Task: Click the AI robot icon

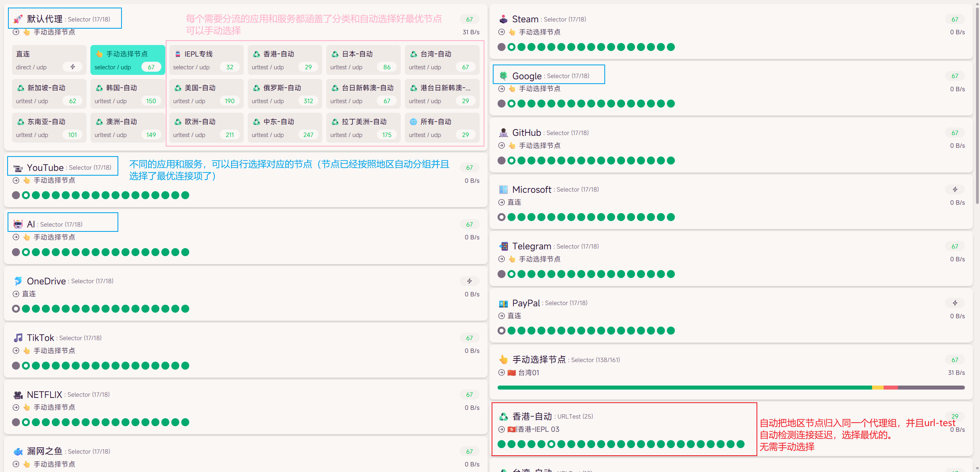Action: [18, 224]
